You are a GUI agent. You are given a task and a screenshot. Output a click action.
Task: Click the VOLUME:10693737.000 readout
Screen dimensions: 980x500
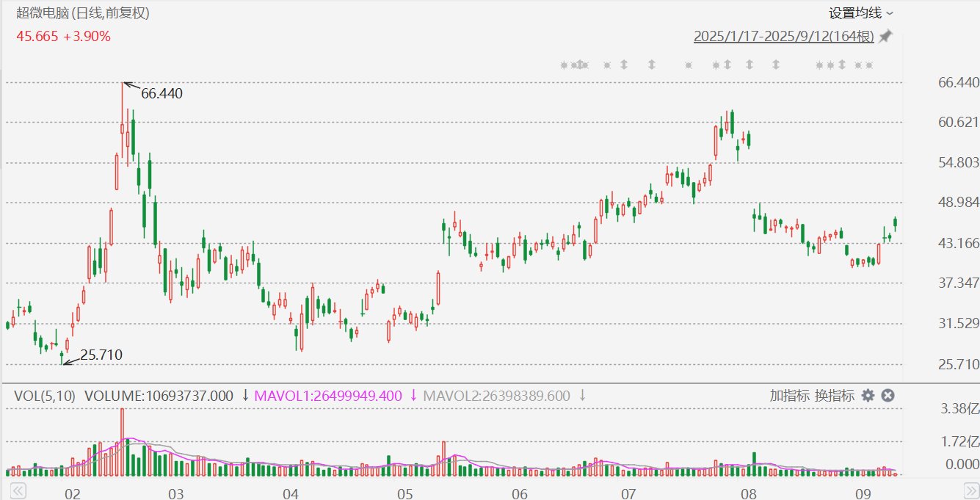pos(159,396)
